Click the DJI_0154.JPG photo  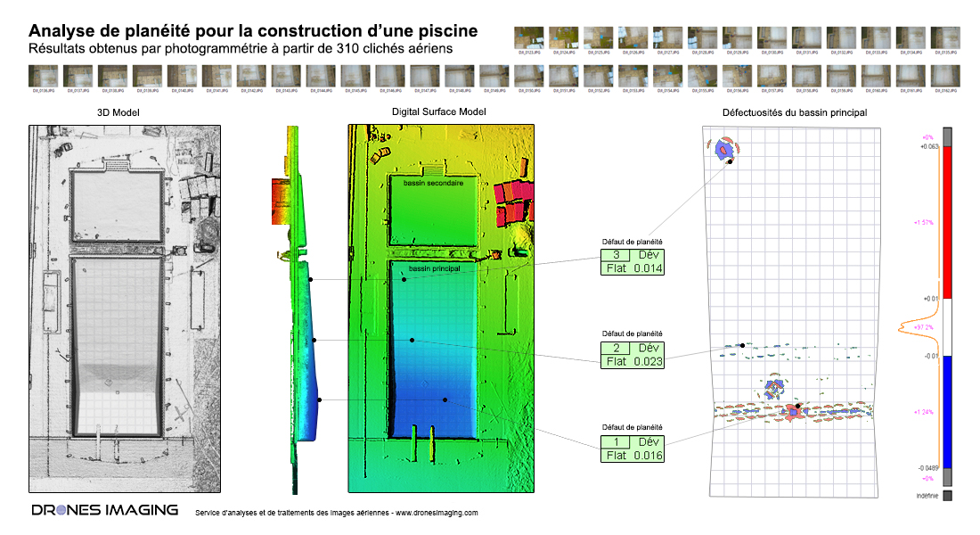tap(667, 76)
